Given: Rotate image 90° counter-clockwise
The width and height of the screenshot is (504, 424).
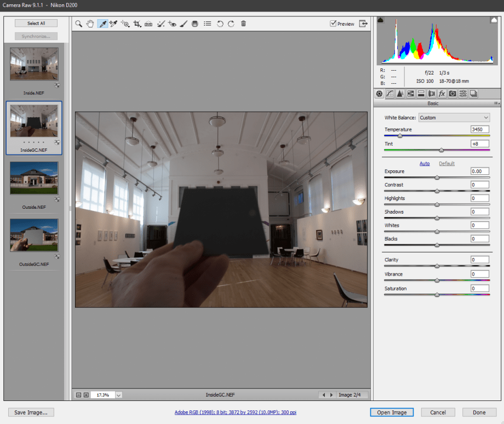Looking at the screenshot, I should 220,24.
